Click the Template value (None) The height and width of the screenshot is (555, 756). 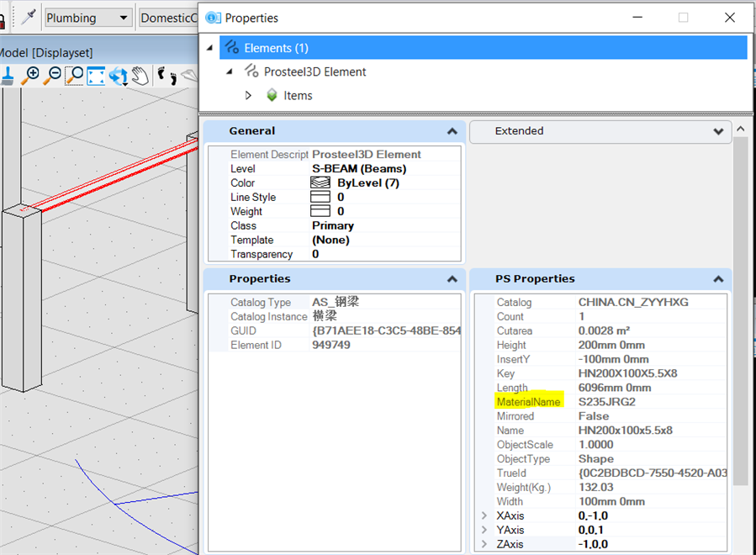pos(330,240)
